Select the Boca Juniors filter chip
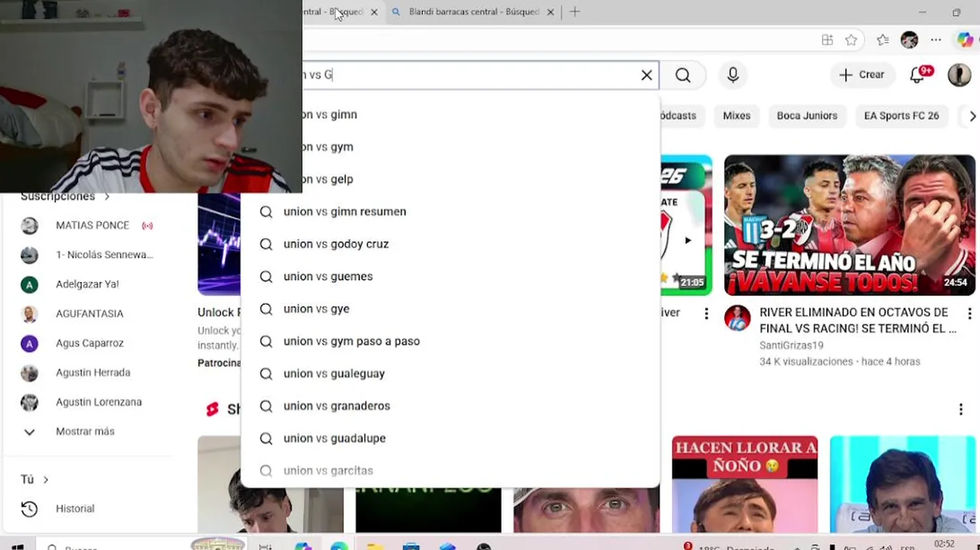Image resolution: width=980 pixels, height=550 pixels. point(807,115)
